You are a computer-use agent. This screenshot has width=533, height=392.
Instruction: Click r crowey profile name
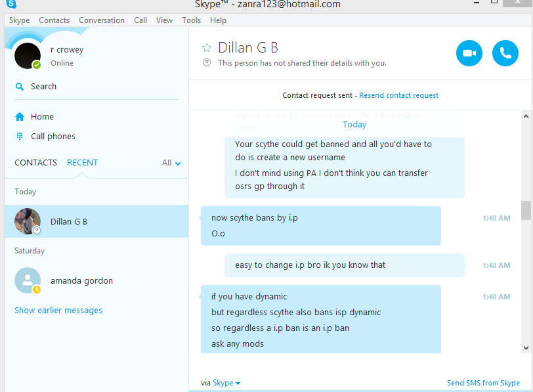(x=67, y=50)
